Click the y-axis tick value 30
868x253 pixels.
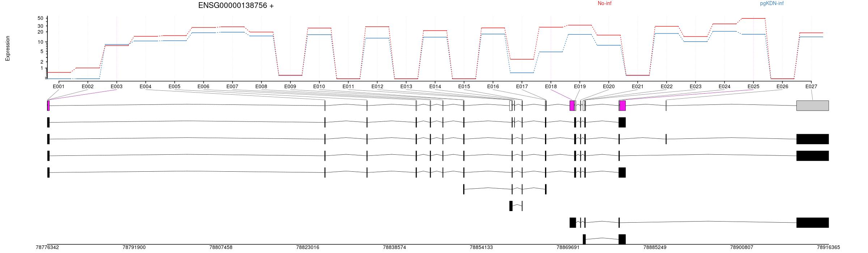(40, 26)
